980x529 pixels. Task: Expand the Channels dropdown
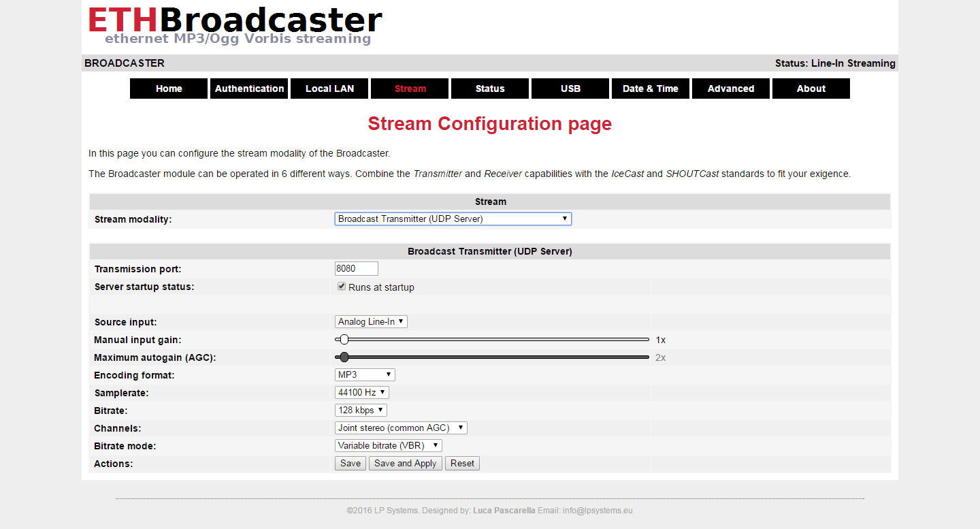[401, 428]
